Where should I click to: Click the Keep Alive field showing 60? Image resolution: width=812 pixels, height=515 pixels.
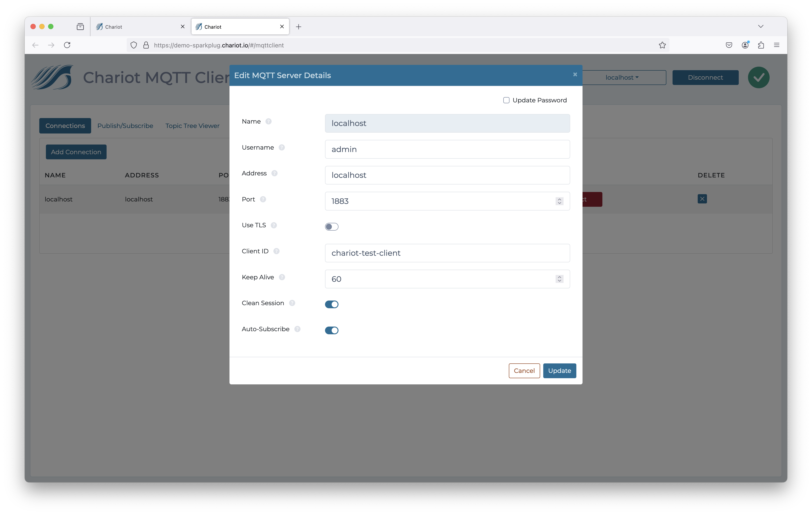447,279
